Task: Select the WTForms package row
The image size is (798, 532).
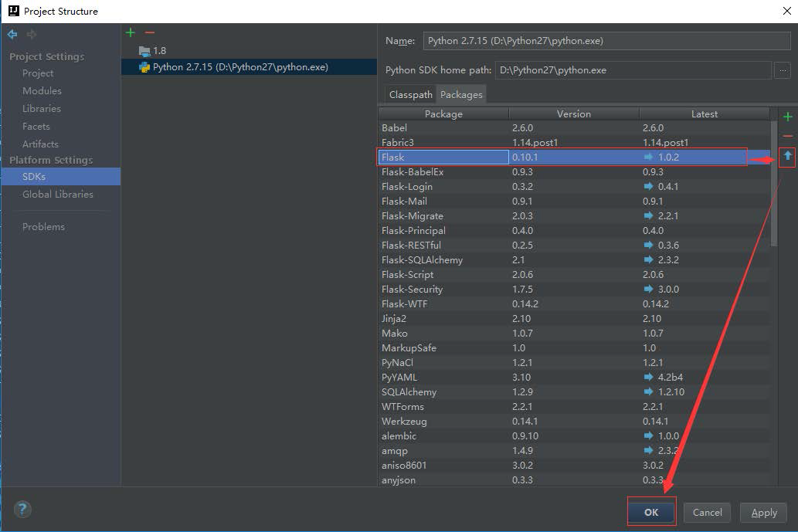Action: [574, 407]
